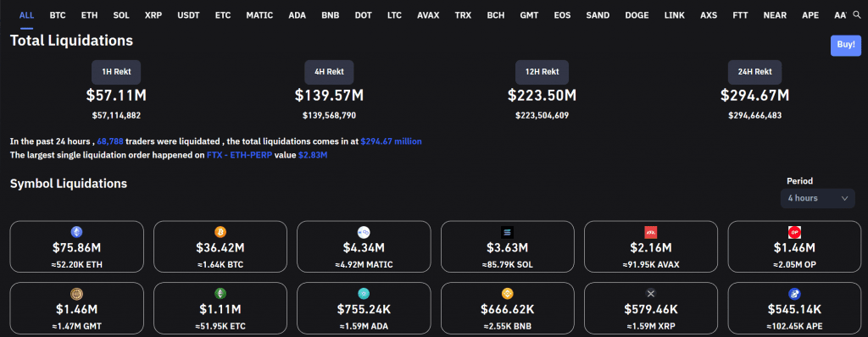Viewport: 868px width, 337px height.
Task: Switch to the BTC tab
Action: tap(58, 15)
